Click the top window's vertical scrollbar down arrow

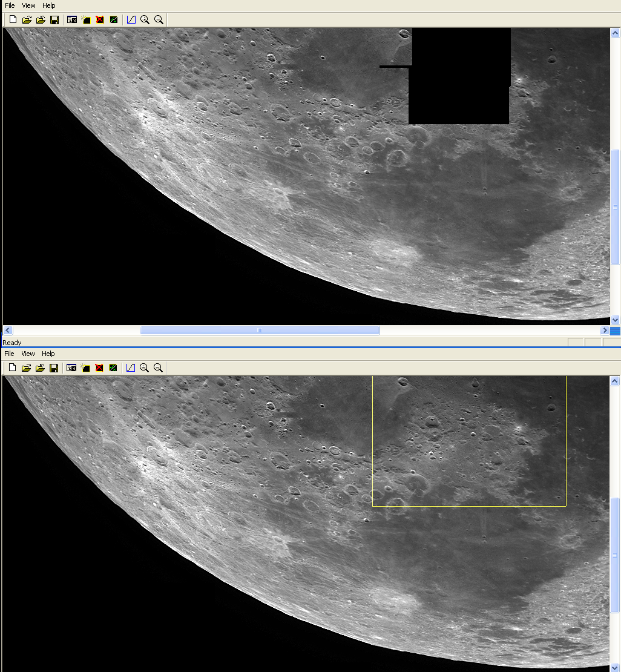615,320
